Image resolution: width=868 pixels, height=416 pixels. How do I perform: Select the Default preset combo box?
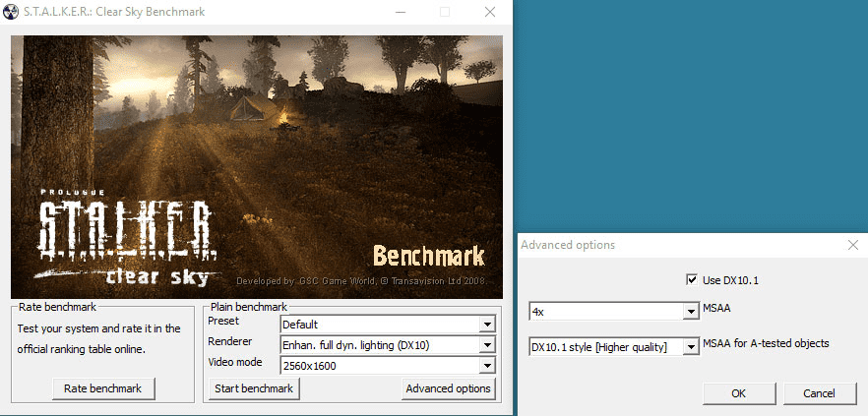[x=388, y=325]
